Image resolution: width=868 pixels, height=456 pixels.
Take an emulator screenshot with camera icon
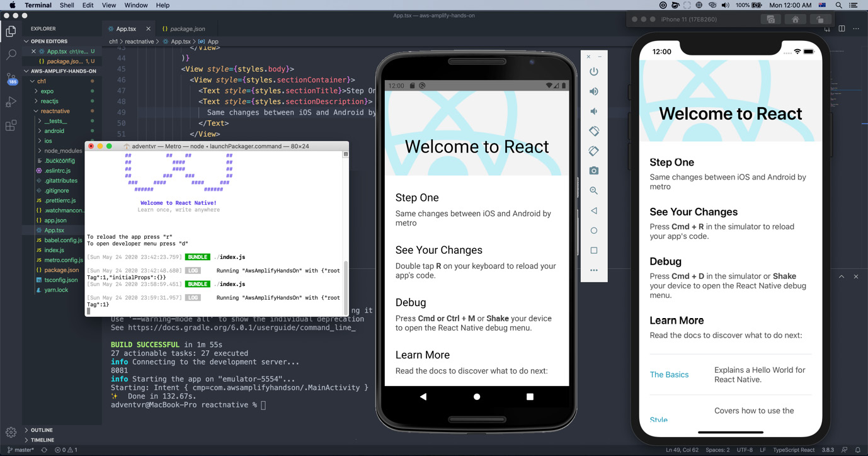click(593, 171)
